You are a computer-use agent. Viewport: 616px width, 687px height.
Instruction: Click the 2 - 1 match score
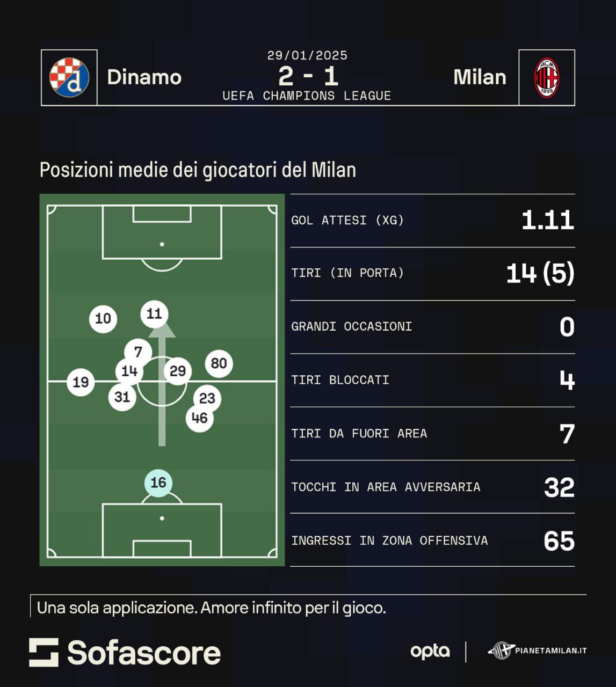point(308,76)
